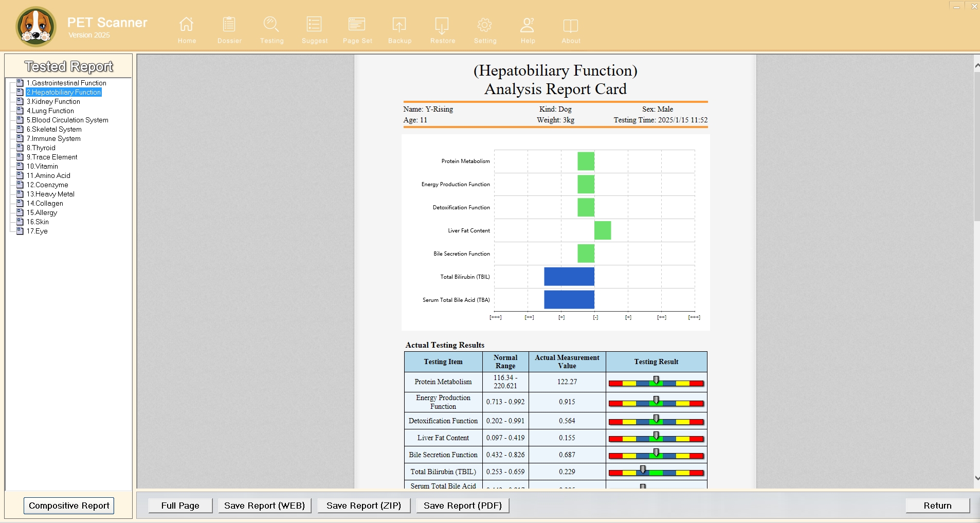Open the Home toolbar icon
Viewport: 980px width, 523px height.
pos(187,24)
